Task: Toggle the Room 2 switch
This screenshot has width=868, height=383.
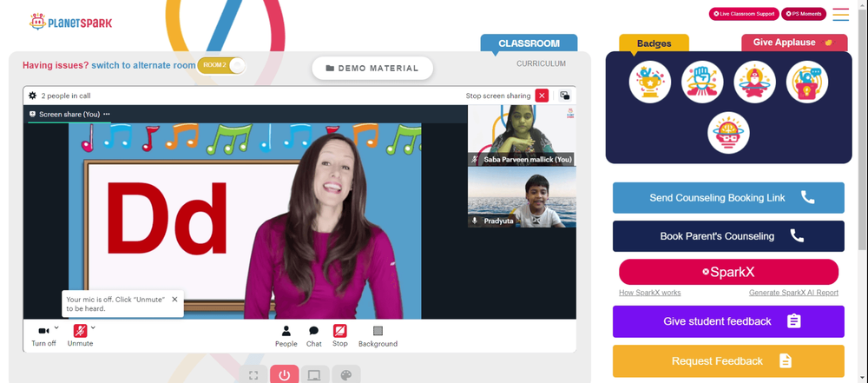Action: 220,65
